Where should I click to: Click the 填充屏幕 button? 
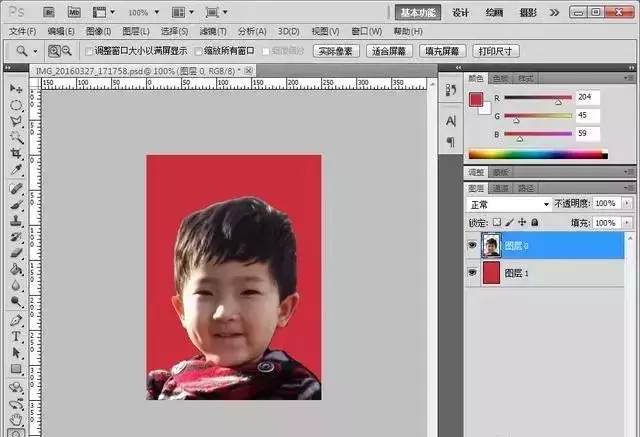[442, 51]
